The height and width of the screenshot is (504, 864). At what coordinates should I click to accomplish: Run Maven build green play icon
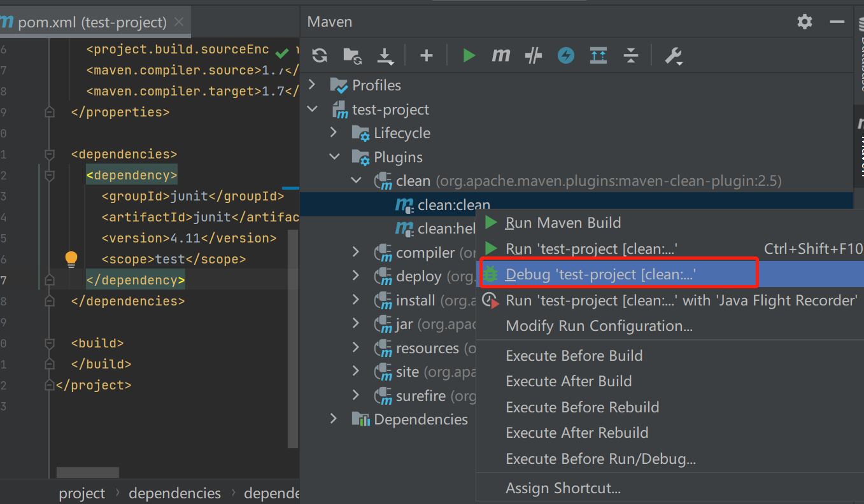click(x=469, y=56)
